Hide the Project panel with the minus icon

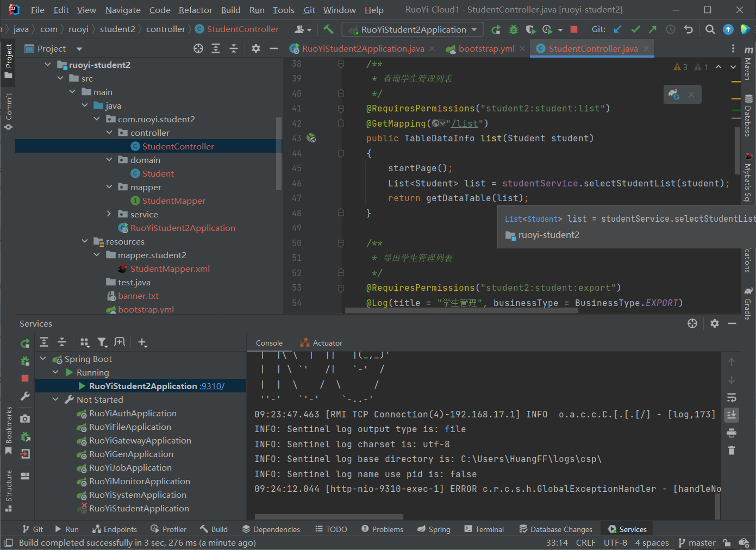pyautogui.click(x=274, y=49)
